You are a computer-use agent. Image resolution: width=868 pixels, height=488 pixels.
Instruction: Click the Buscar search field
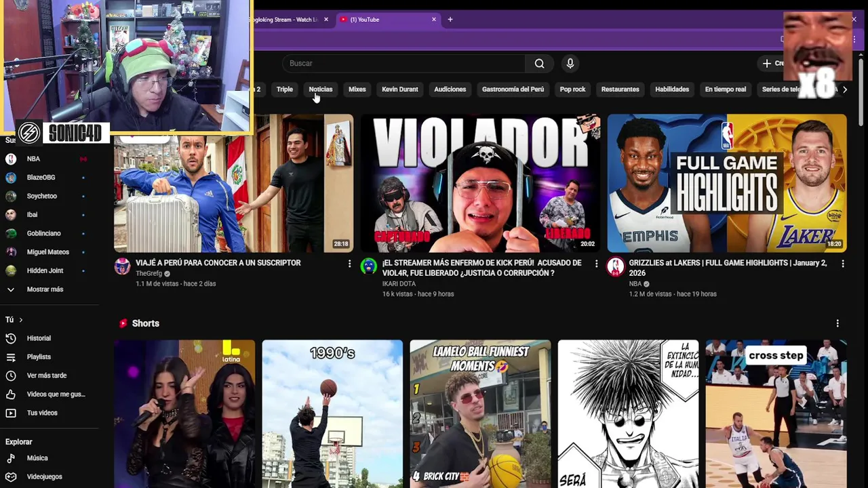[x=403, y=64]
